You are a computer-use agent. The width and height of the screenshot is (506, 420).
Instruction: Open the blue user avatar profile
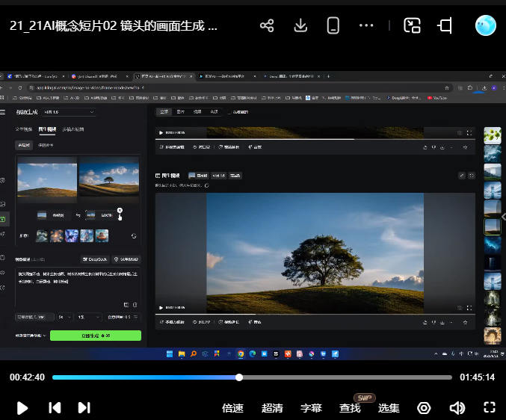tap(486, 26)
